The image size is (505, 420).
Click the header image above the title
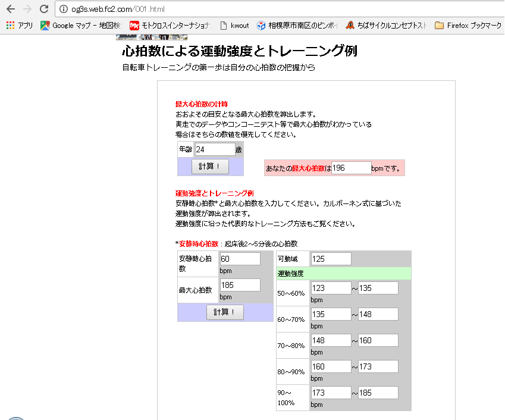click(152, 37)
